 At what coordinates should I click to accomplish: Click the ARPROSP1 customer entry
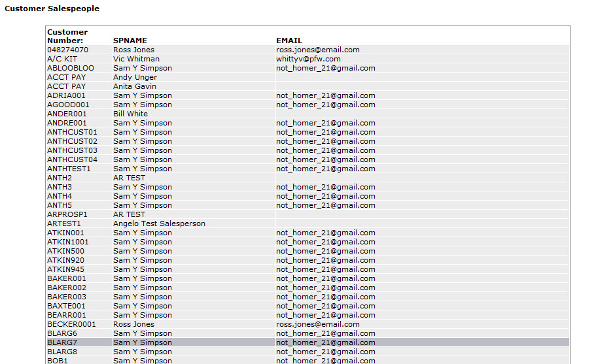(x=67, y=214)
